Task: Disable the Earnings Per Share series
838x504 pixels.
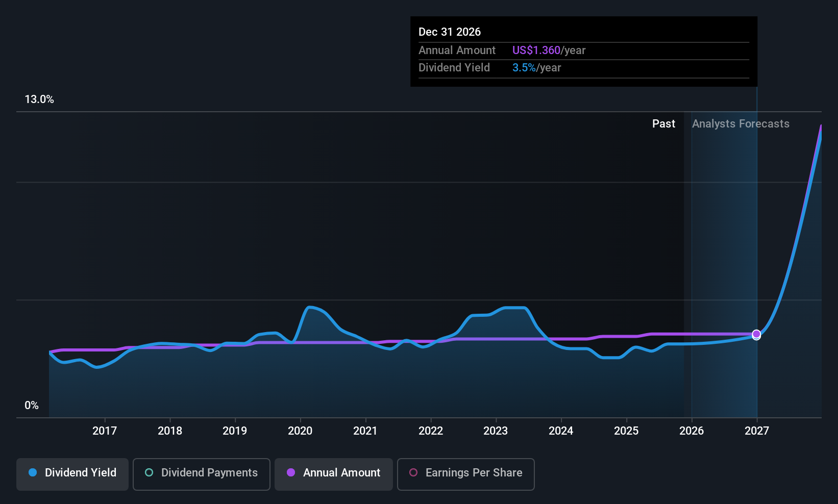Action: (465, 473)
